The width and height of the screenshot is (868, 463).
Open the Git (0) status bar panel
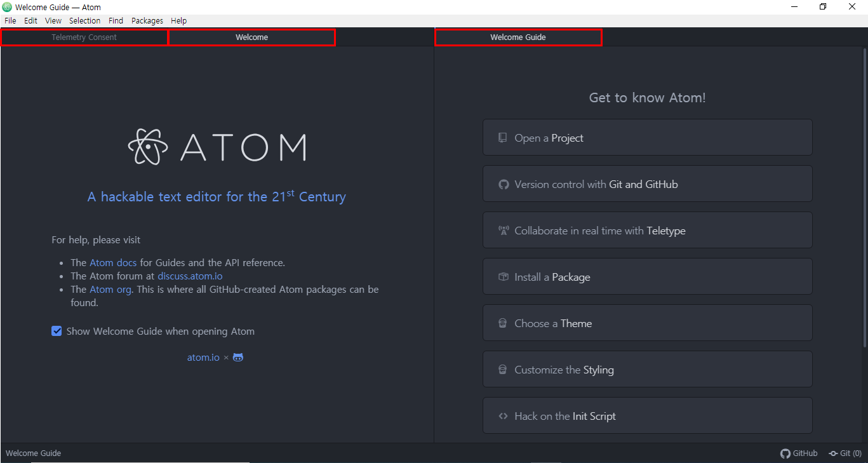(845, 453)
